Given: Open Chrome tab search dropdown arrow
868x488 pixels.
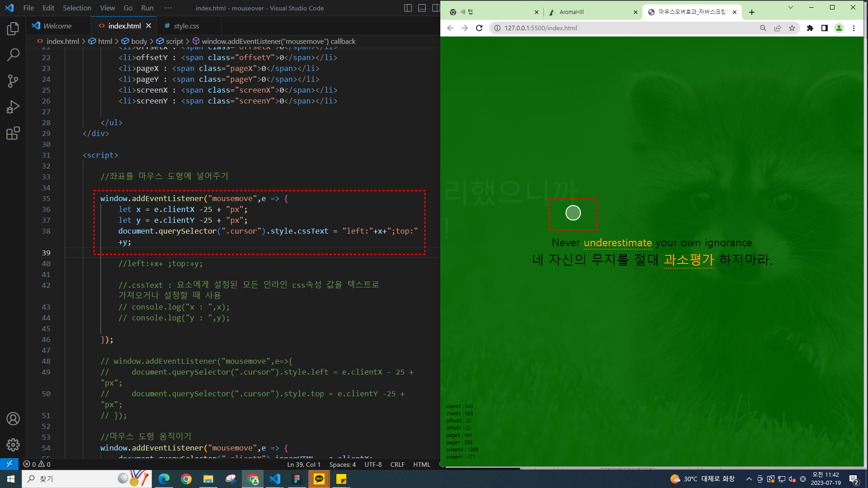Looking at the screenshot, I should click(x=791, y=8).
